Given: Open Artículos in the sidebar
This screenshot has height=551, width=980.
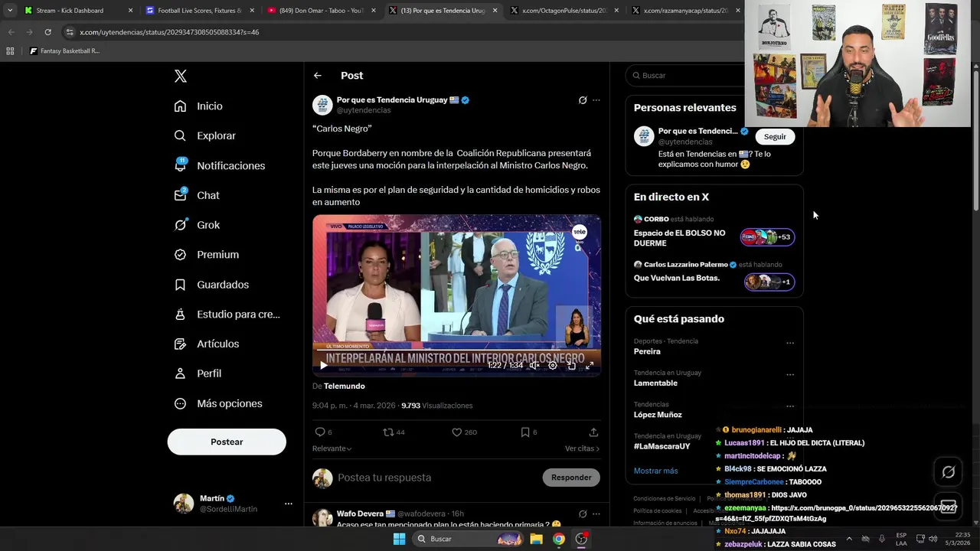Looking at the screenshot, I should pyautogui.click(x=206, y=344).
